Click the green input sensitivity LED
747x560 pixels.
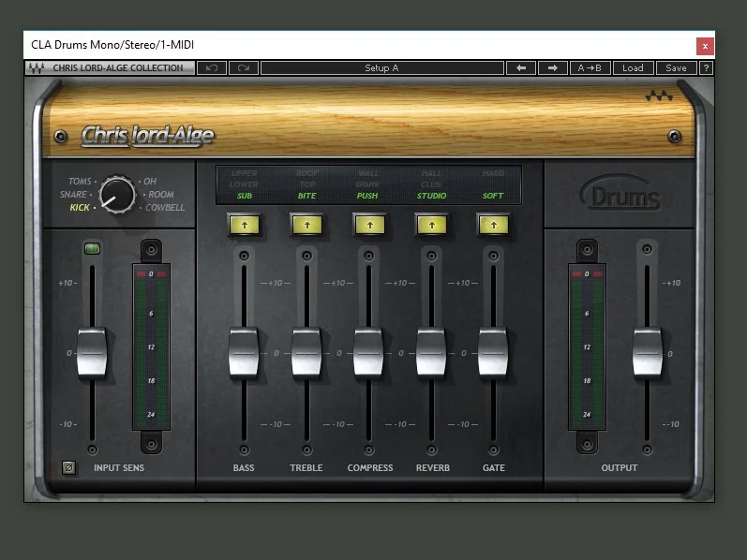click(92, 248)
